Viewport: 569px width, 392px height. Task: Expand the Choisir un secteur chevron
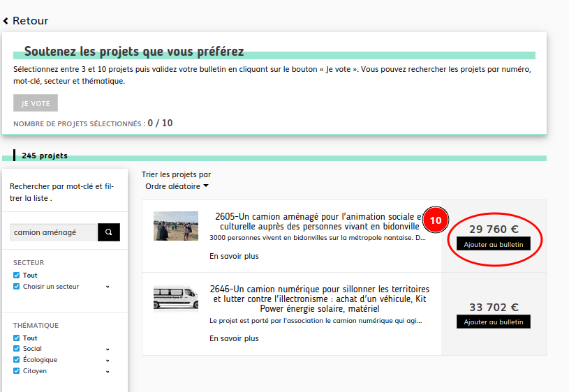(108, 287)
